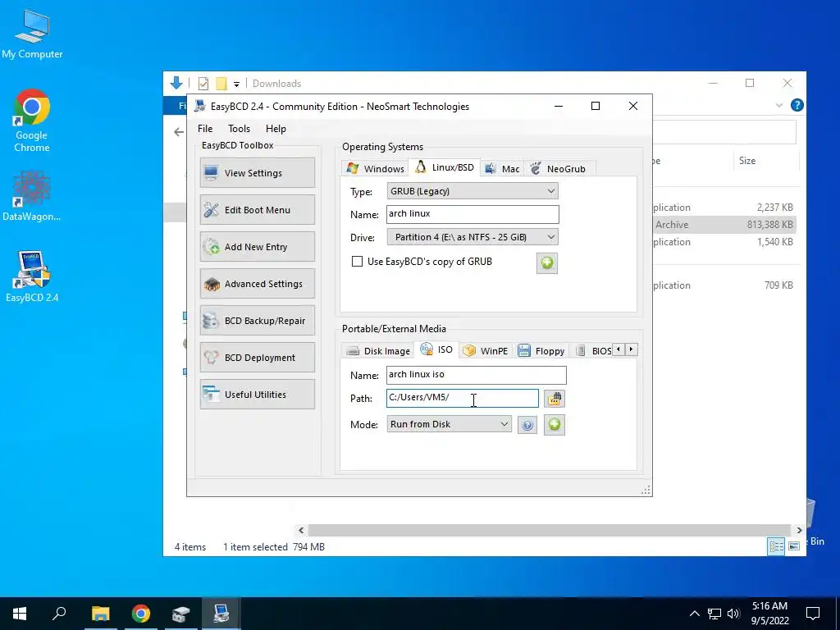Select the installer box taskbar icon

click(181, 614)
